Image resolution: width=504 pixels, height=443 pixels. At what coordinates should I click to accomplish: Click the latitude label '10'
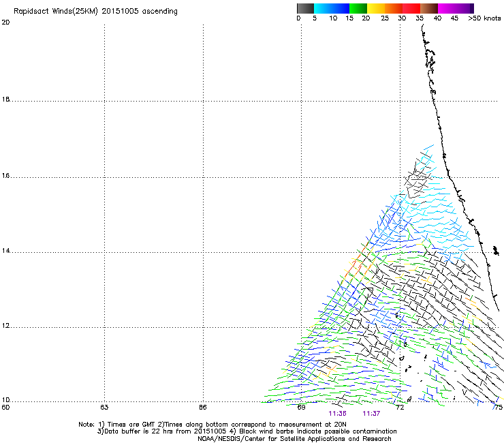(5, 400)
